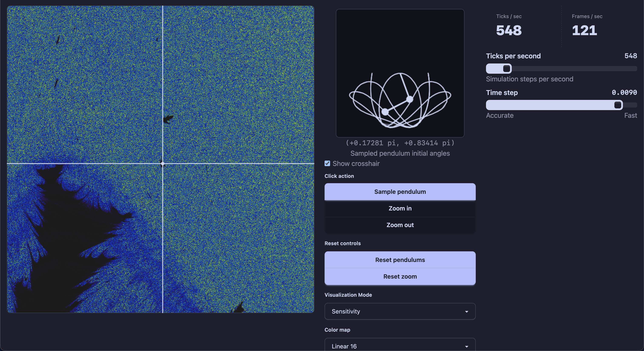Click the Reset pendulums button
The height and width of the screenshot is (351, 644).
coord(400,260)
